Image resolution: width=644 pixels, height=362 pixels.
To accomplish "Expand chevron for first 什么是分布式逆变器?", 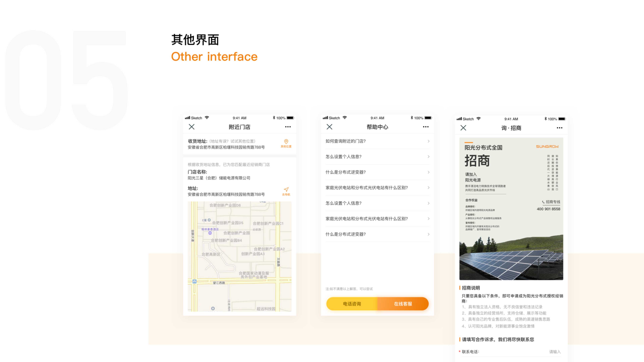I will (x=428, y=172).
